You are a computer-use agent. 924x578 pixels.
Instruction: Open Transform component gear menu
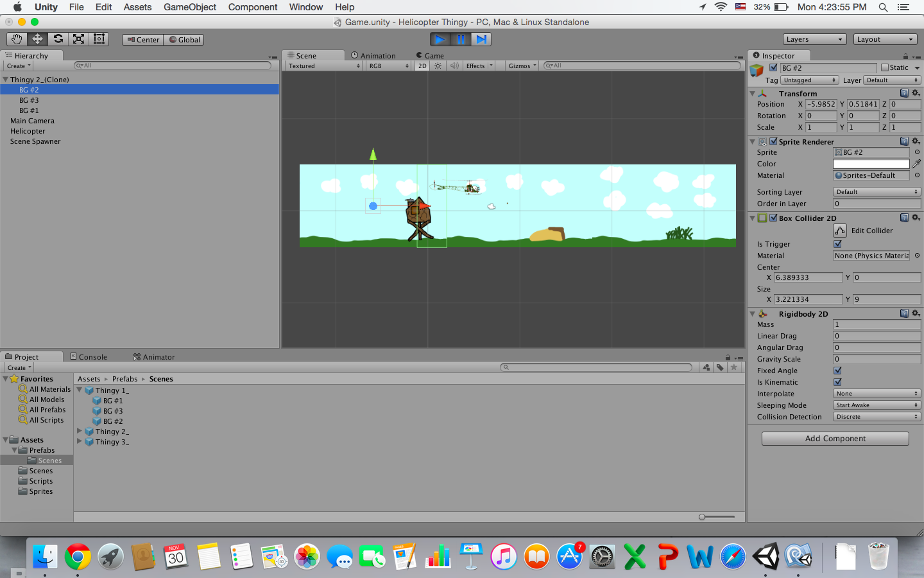(x=916, y=93)
